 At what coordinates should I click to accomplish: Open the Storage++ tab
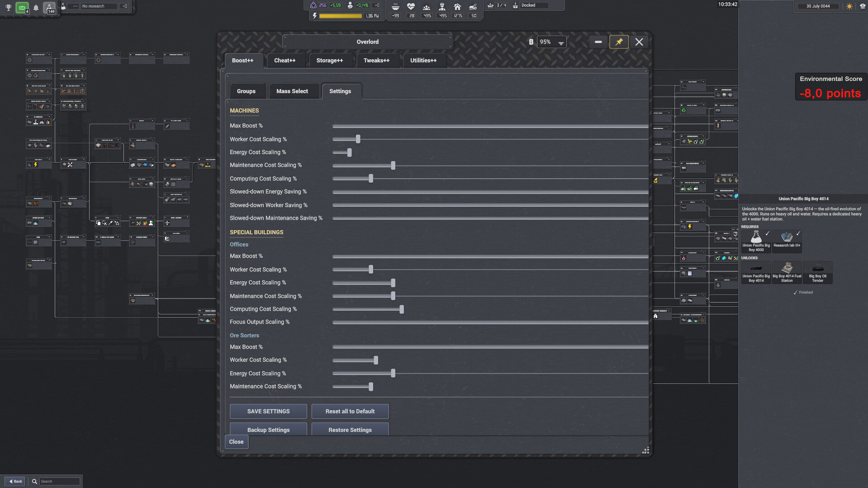[x=329, y=60]
